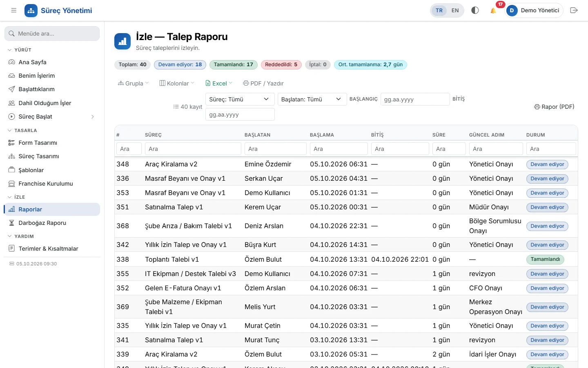
Task: Click the Tamamlandı status of row 338
Action: point(545,259)
